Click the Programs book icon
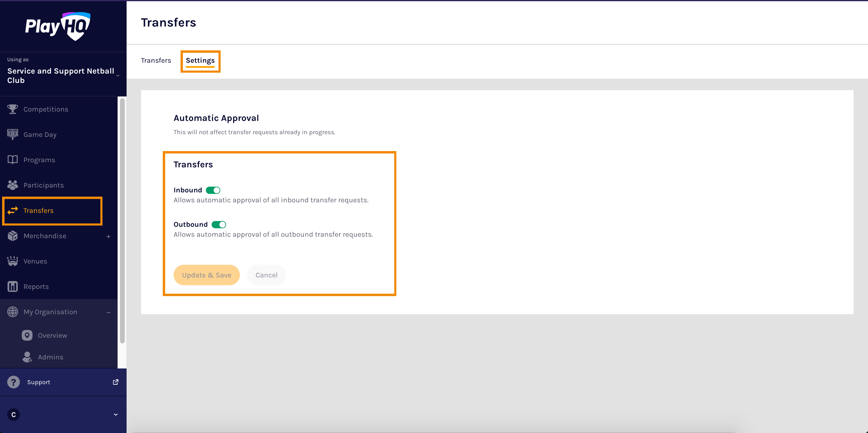The height and width of the screenshot is (433, 868). tap(12, 160)
